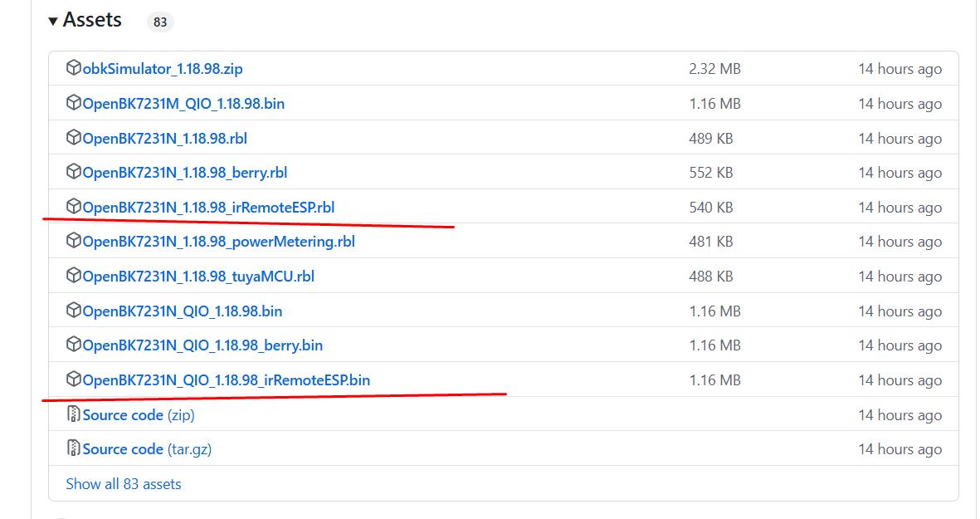
Task: Click timestamp in obkSimulator_1.18.98.zip row
Action: coord(900,69)
